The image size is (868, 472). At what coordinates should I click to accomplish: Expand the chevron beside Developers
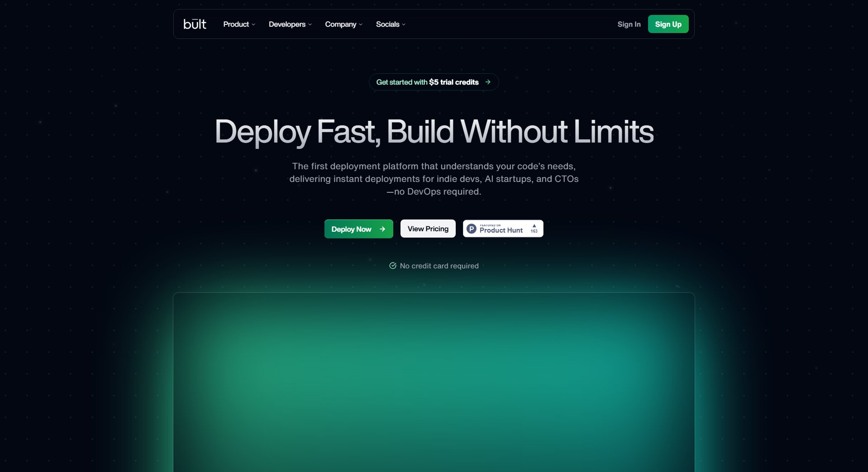pyautogui.click(x=310, y=25)
